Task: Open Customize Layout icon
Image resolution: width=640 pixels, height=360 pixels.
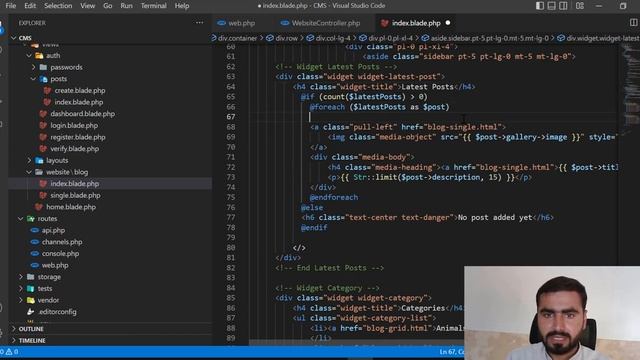Action: click(x=580, y=6)
